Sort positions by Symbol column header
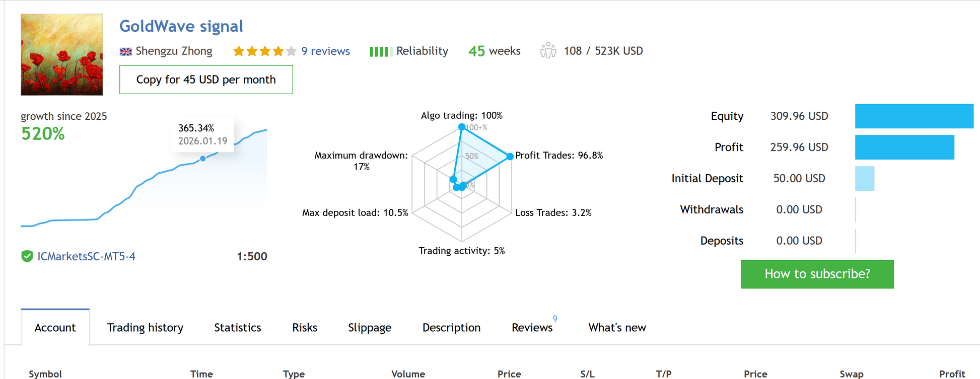 click(x=45, y=373)
